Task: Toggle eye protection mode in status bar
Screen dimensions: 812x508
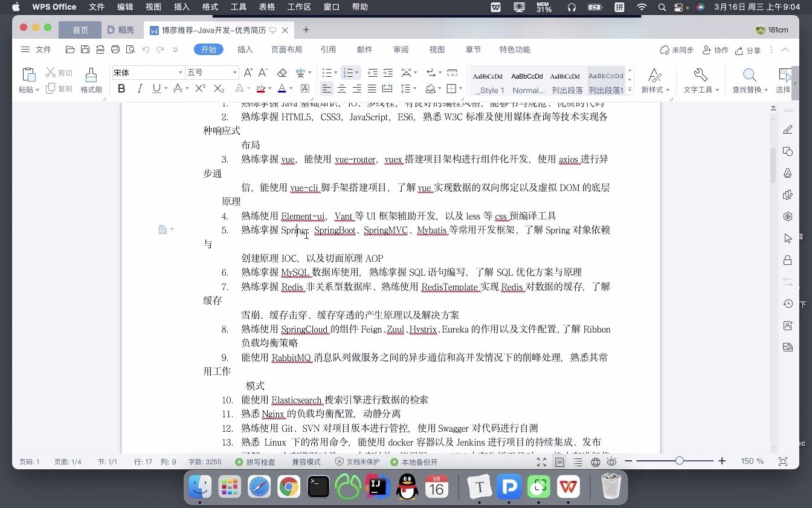Action: pos(611,461)
